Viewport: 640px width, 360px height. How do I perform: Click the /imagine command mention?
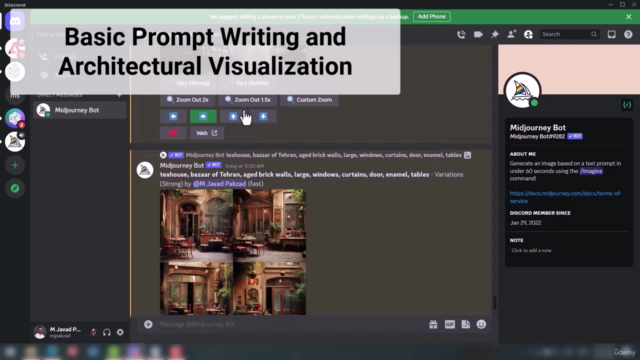(591, 171)
